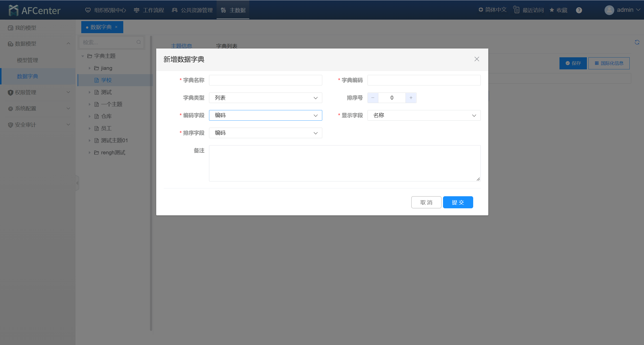Image resolution: width=644 pixels, height=345 pixels.
Task: Close the 新增数据字典 dialog with X
Action: 477,59
